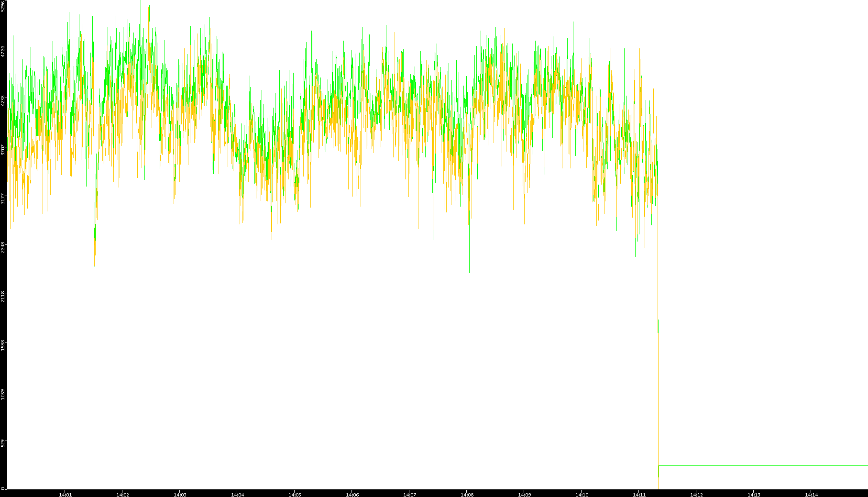Image resolution: width=868 pixels, height=497 pixels.
Task: Click the 1059 y-axis value label
Action: (x=3, y=394)
